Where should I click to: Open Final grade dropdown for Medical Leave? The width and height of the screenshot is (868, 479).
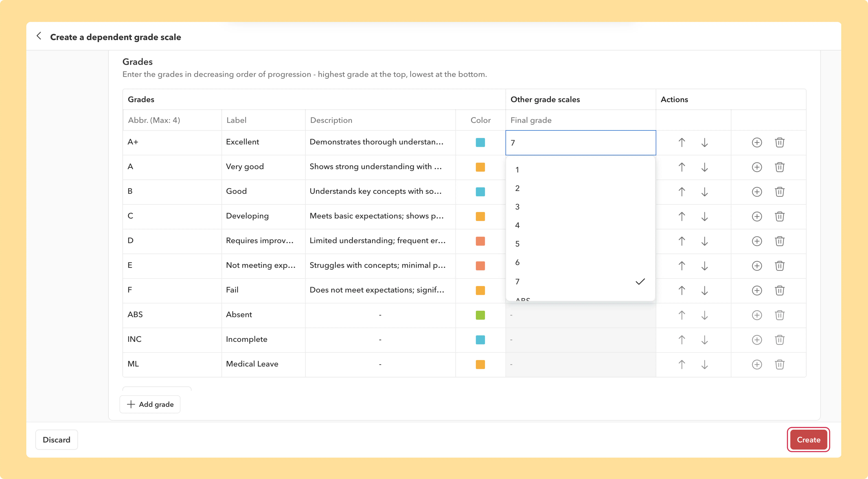pyautogui.click(x=581, y=364)
